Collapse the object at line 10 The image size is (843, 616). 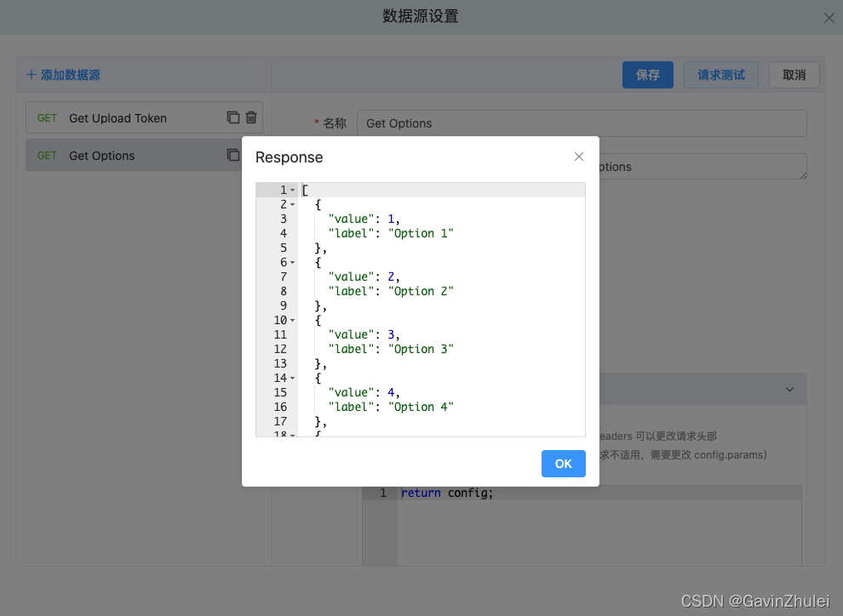(x=293, y=321)
